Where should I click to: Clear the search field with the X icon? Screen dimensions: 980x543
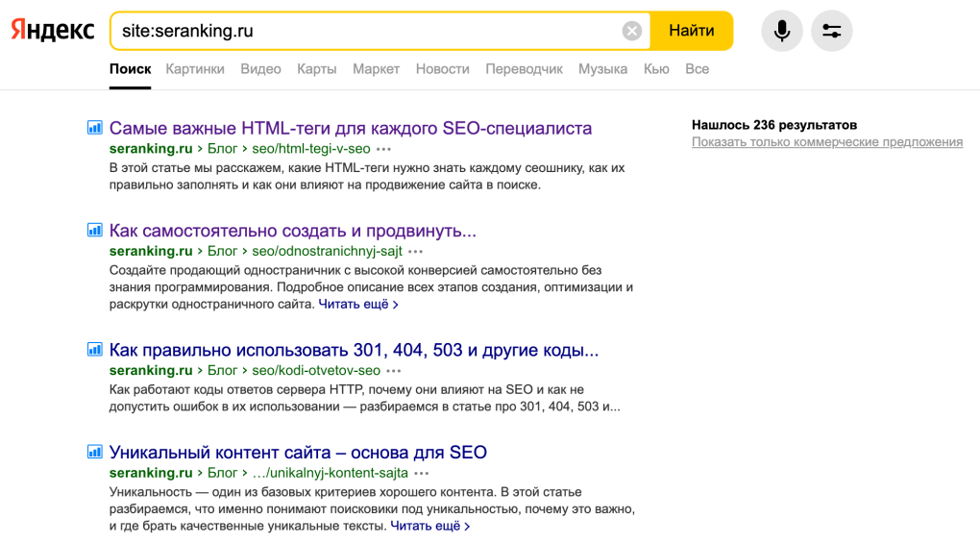tap(631, 31)
